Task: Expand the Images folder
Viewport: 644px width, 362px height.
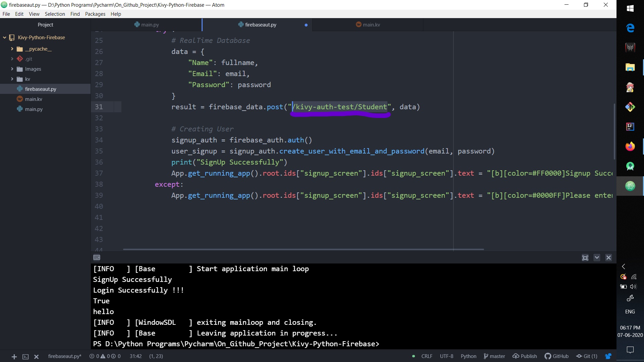Action: [x=12, y=69]
